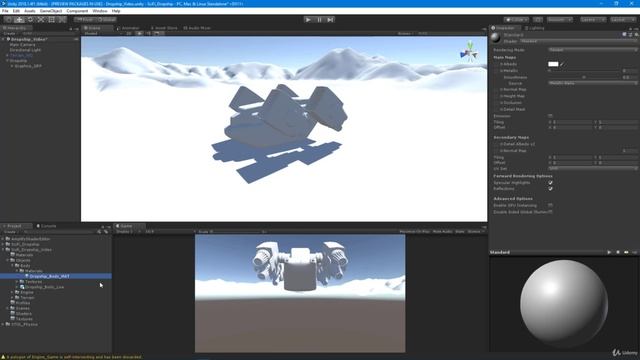Select Directional Light in the Hierarchy

[x=25, y=50]
